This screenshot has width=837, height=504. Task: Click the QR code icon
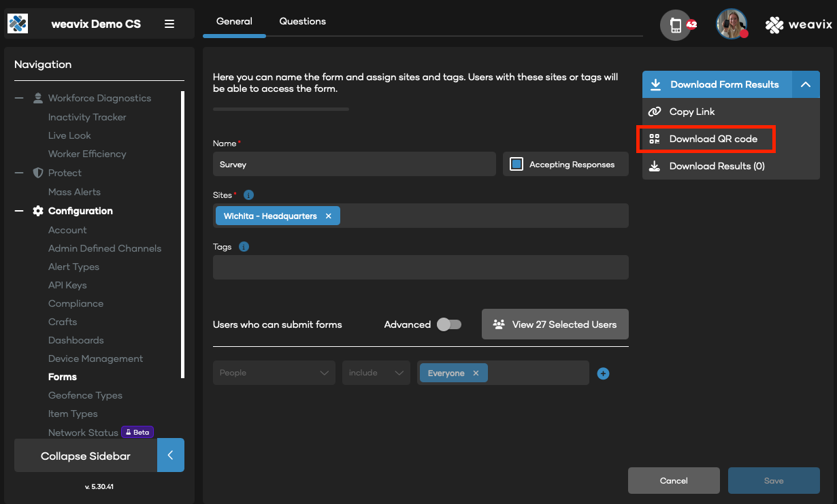655,139
